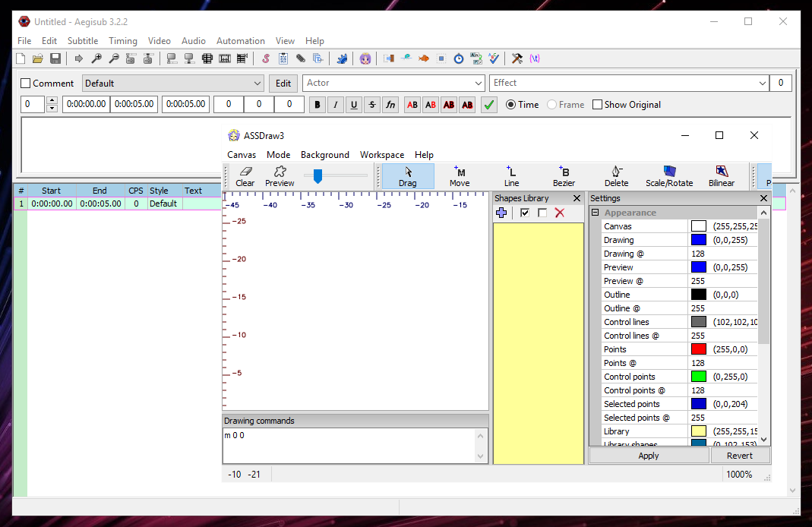Open Timing Post-Processor clock icon
The height and width of the screenshot is (527, 812).
[459, 58]
